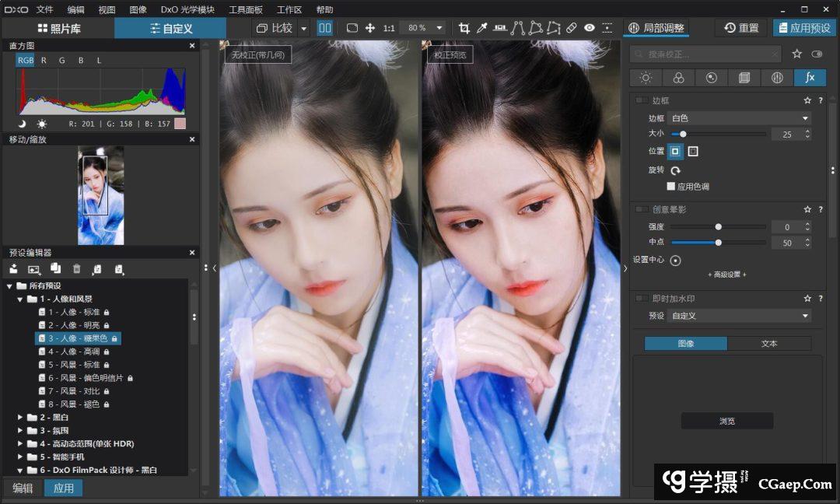Click the 中点 vignette slider handle
The height and width of the screenshot is (504, 840).
[718, 243]
